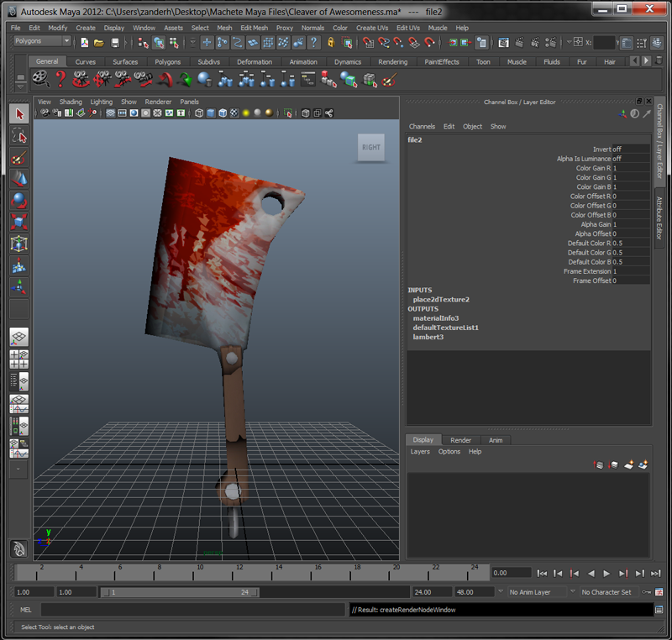Click the save scene floppy icon
This screenshot has width=672, height=640.
pos(115,42)
